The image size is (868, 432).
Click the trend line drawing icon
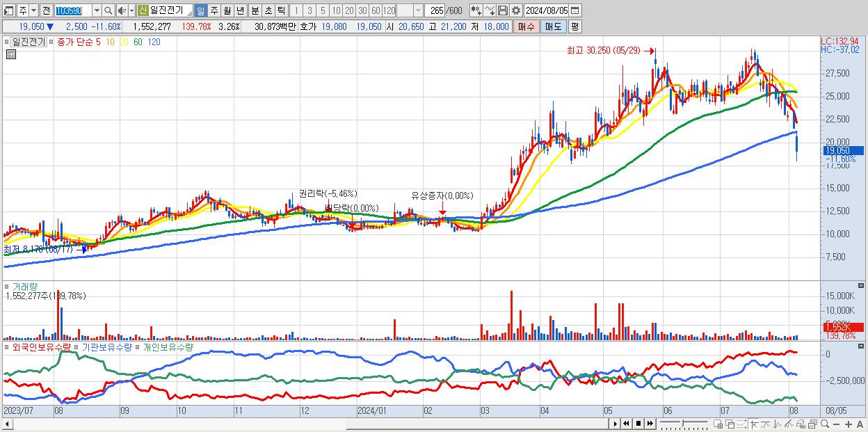tap(765, 424)
